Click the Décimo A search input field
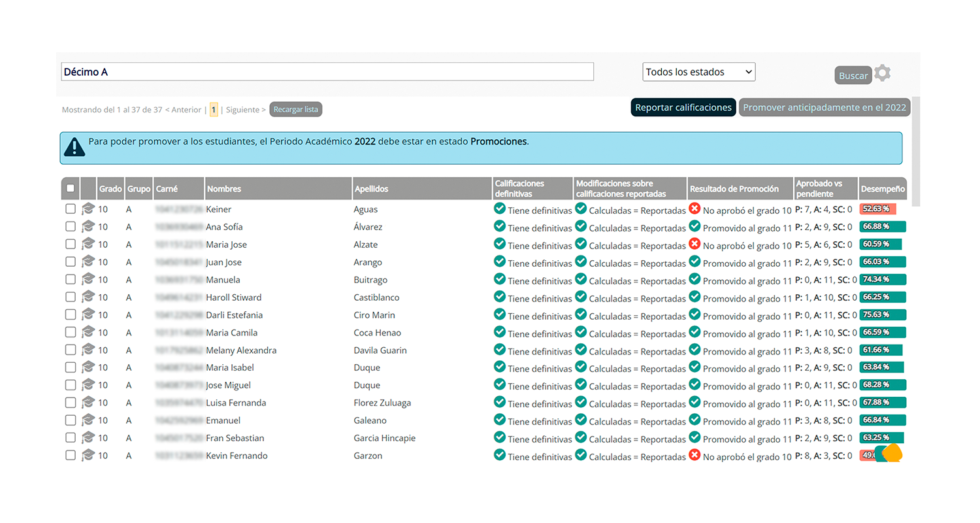980x523 pixels. [x=327, y=72]
